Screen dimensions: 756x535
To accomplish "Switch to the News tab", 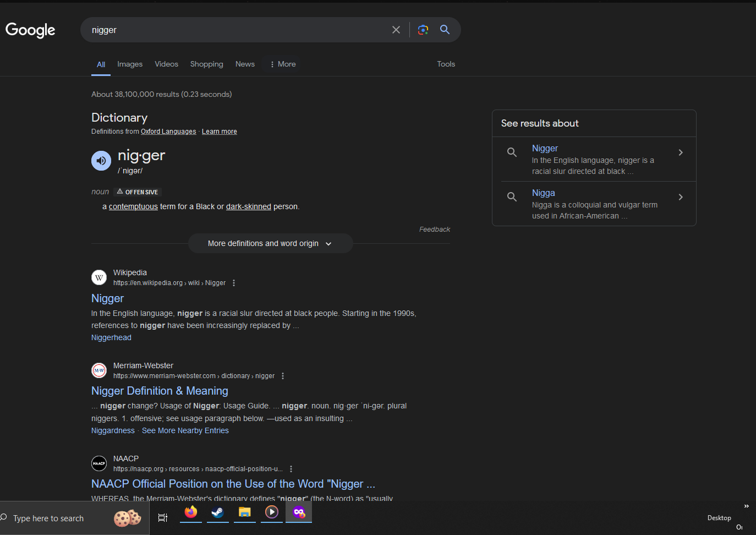I will click(245, 64).
